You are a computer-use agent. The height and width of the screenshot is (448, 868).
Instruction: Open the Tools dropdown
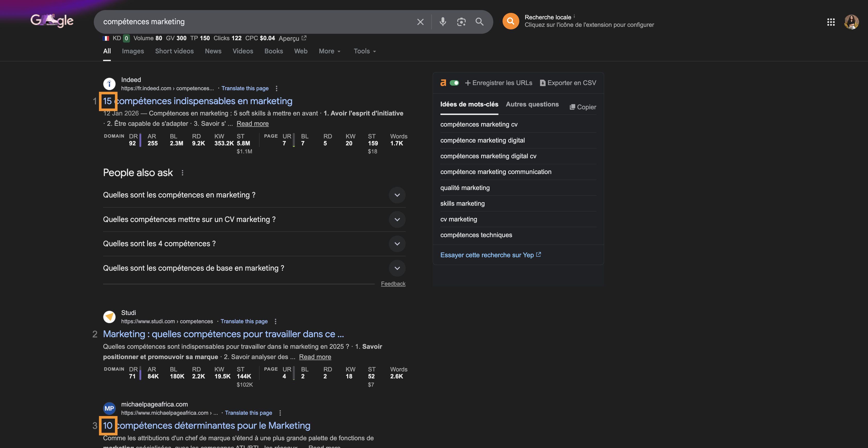[364, 51]
